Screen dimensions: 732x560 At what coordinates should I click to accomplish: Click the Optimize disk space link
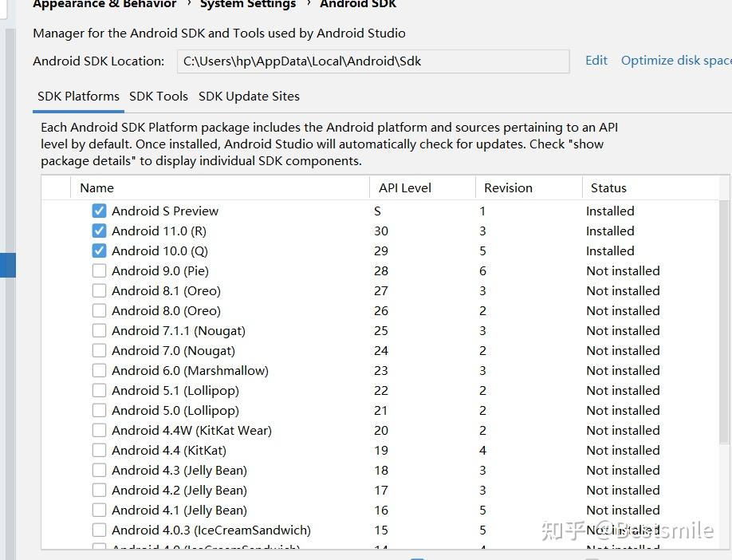coord(676,61)
